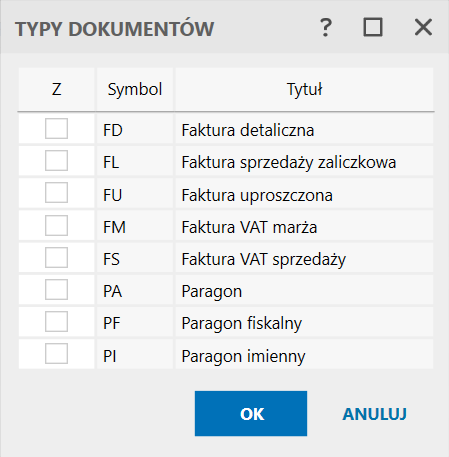Check the PF Paragon fiskalny checkbox
Viewport: 449px width, 457px height.
coord(56,321)
